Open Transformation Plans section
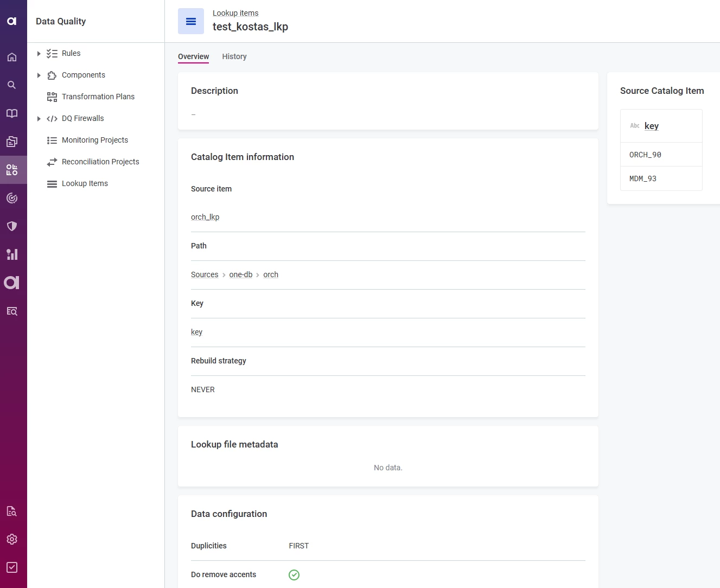The image size is (720, 588). (98, 97)
